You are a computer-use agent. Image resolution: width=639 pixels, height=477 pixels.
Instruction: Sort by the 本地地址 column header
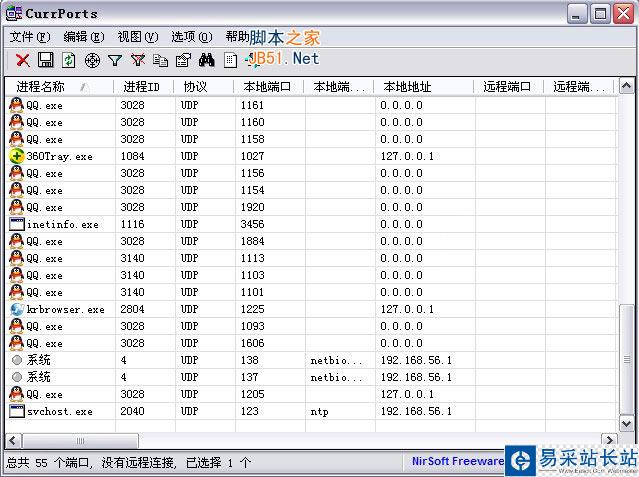[x=423, y=86]
